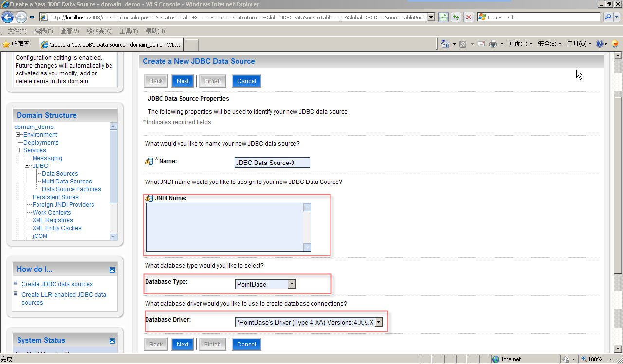The width and height of the screenshot is (623, 364).
Task: Stop loading with red X icon
Action: pos(469,17)
